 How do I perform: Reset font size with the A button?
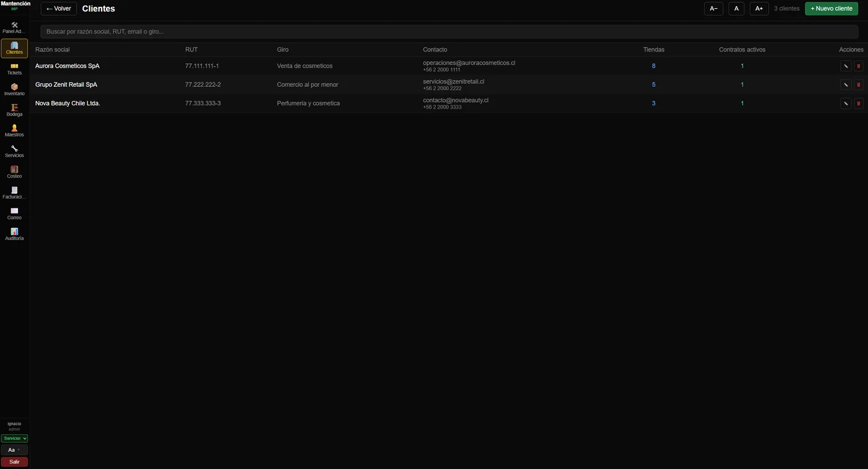[737, 9]
